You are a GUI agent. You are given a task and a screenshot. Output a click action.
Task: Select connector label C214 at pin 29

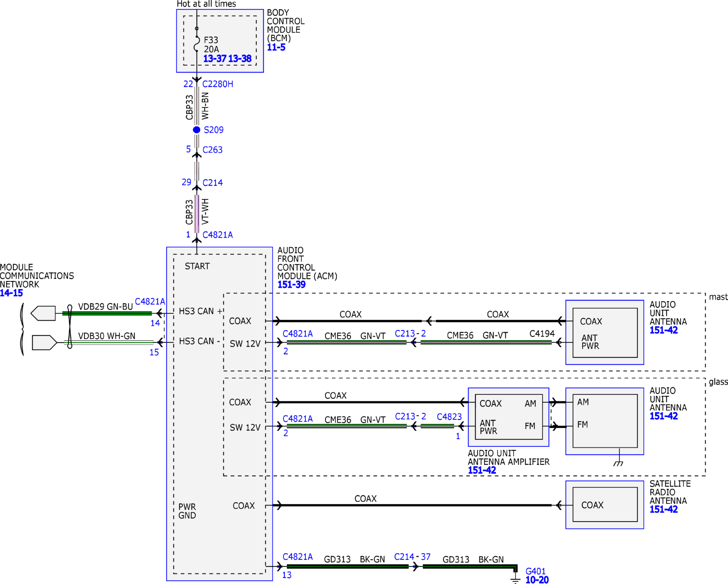(x=212, y=183)
